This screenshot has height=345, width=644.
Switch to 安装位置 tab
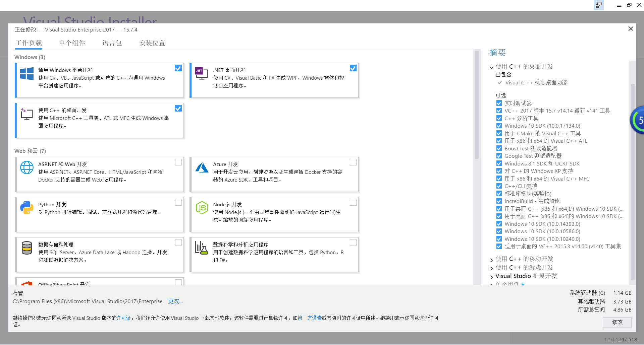tap(152, 43)
